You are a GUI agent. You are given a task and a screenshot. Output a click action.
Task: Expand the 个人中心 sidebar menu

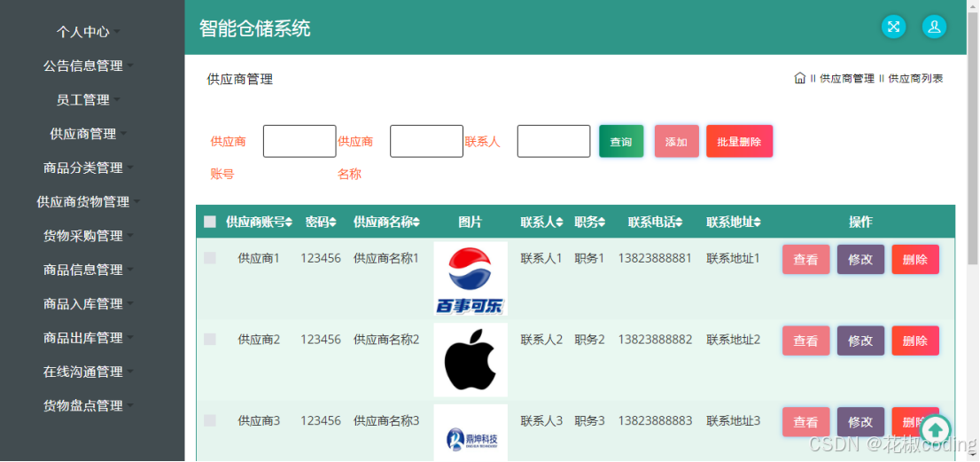(x=88, y=32)
